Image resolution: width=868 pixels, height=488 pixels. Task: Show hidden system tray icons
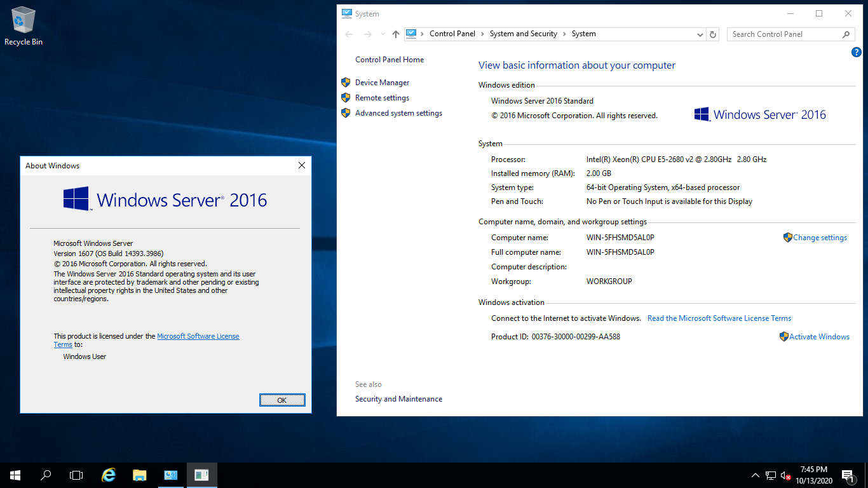756,475
